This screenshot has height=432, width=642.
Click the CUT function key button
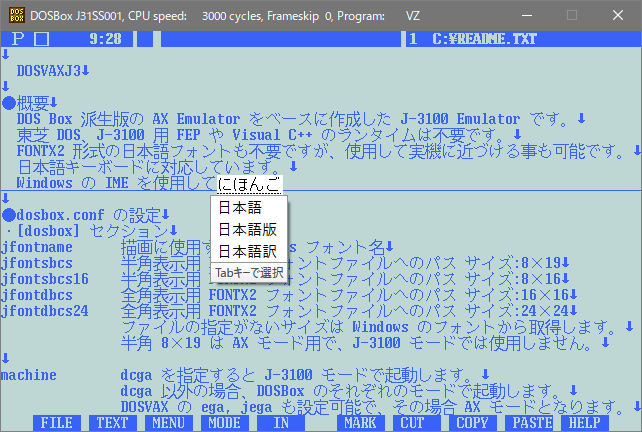tap(417, 423)
